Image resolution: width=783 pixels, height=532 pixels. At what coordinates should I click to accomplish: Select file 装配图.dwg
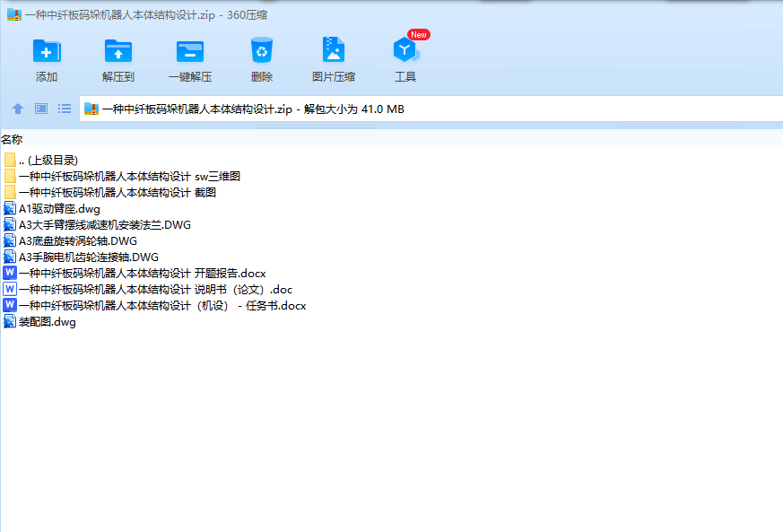tap(40, 322)
